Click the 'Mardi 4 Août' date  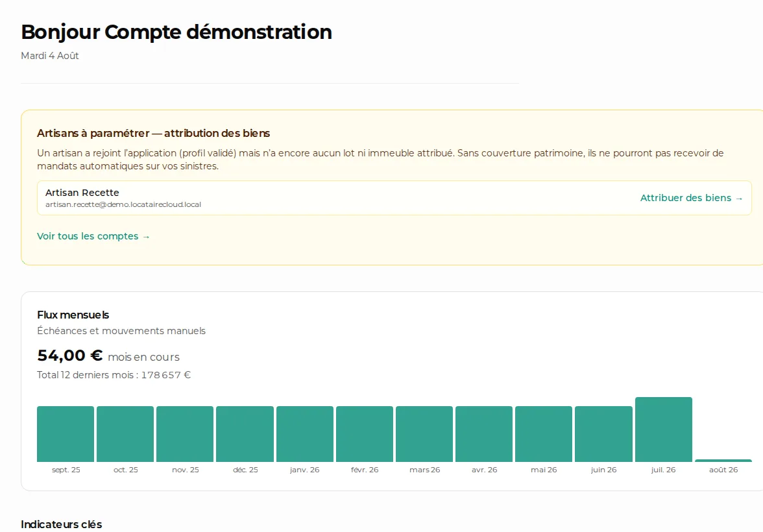coord(49,56)
